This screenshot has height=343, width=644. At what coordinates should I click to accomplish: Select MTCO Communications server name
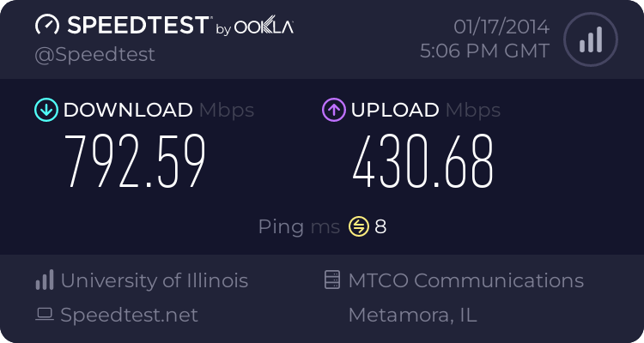coord(465,280)
